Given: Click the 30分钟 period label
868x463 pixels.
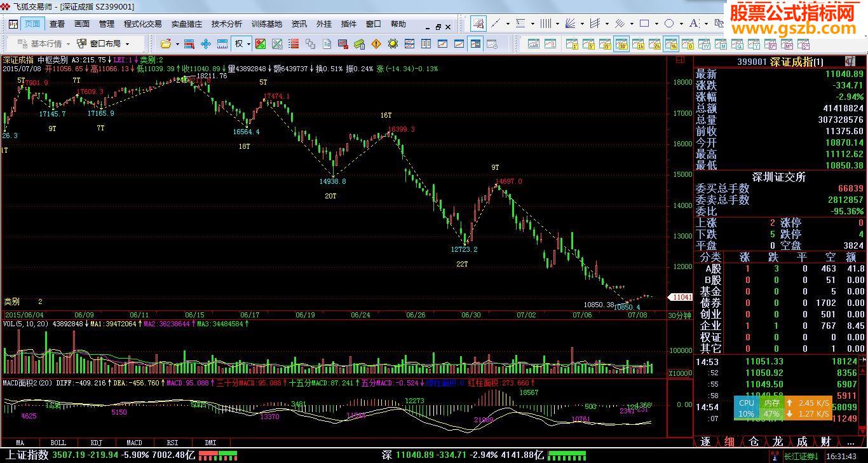Looking at the screenshot, I should tap(678, 315).
